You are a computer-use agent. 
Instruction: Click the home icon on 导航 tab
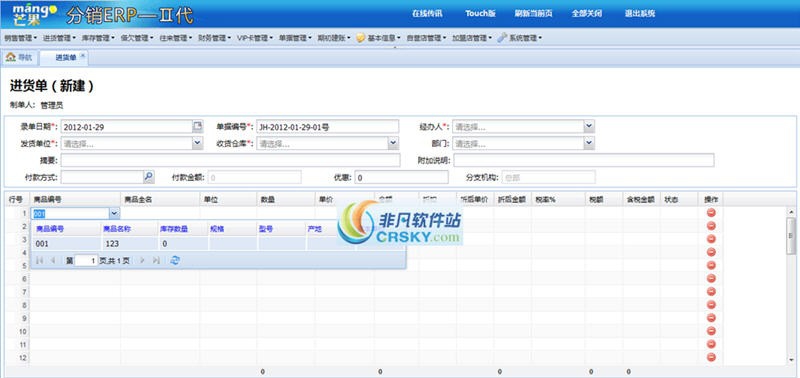[10, 57]
